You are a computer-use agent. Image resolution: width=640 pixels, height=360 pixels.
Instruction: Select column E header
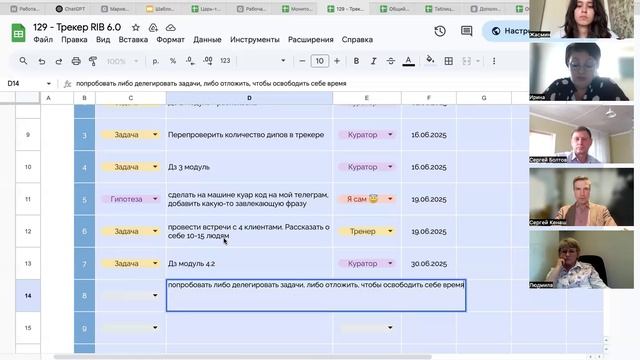367,98
